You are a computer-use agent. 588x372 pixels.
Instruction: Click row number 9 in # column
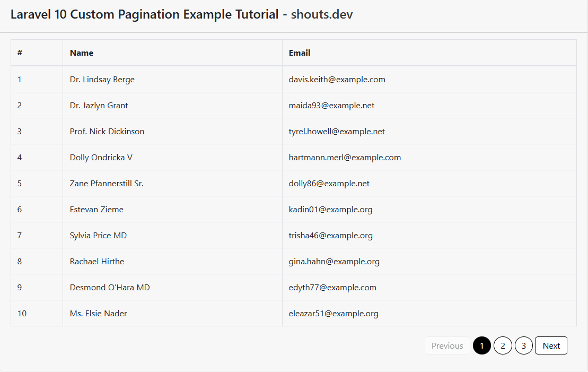(x=20, y=287)
